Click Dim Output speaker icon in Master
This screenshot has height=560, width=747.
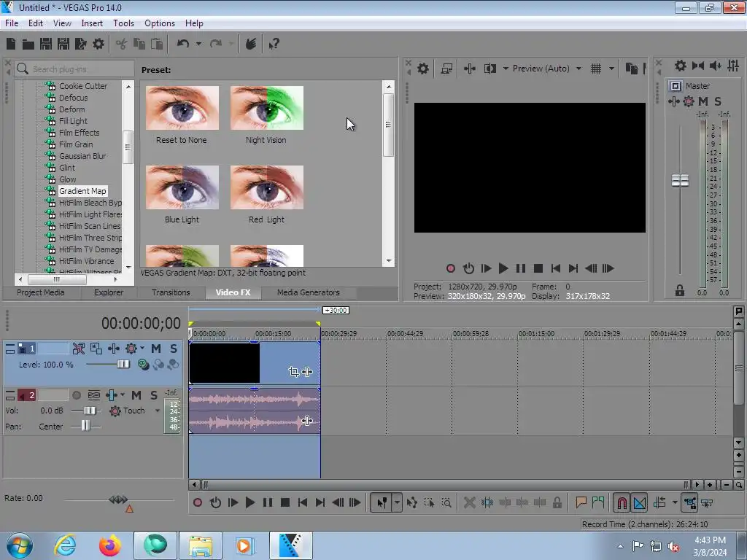[716, 66]
